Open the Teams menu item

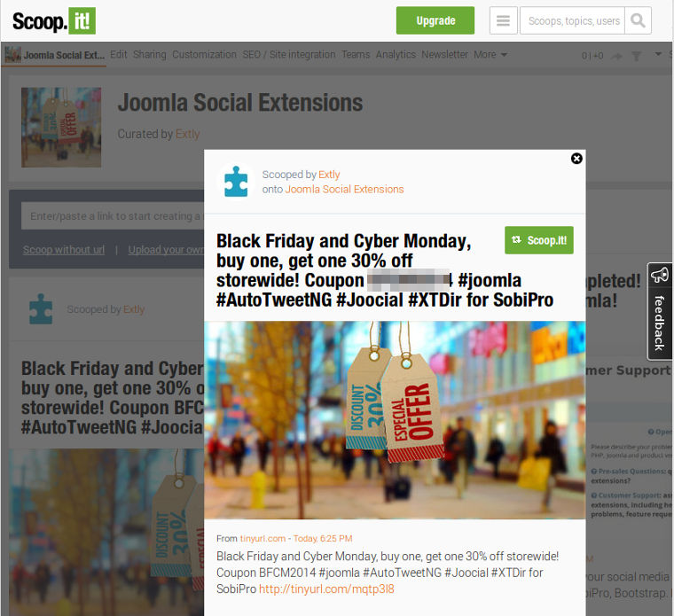tap(356, 55)
